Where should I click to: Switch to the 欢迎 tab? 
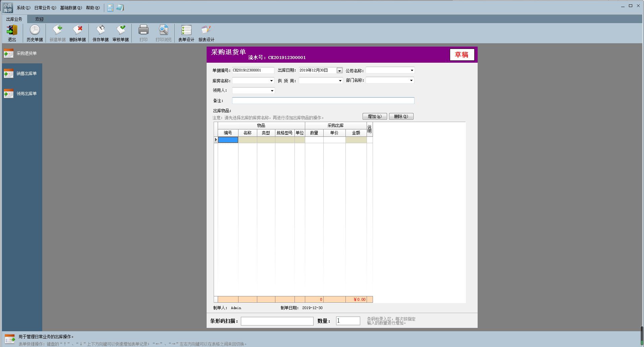pos(40,19)
